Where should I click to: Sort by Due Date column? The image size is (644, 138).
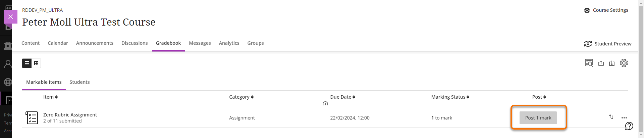tap(342, 97)
